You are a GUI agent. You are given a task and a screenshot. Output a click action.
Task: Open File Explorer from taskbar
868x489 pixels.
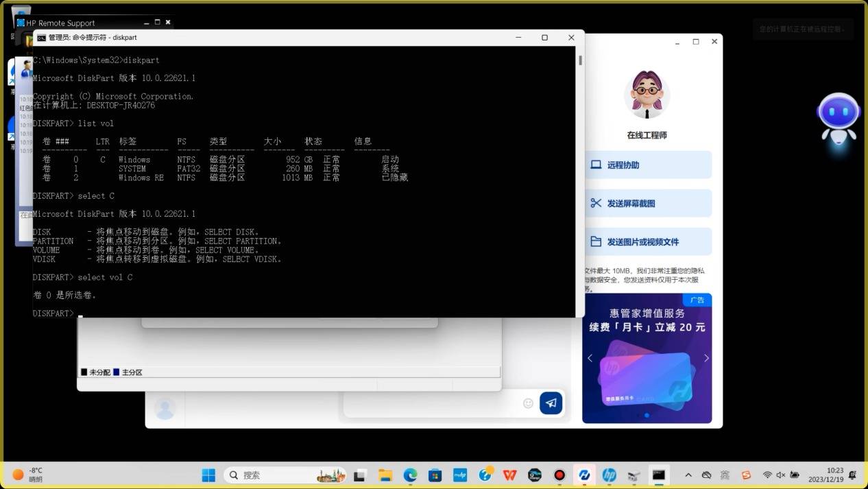(385, 475)
